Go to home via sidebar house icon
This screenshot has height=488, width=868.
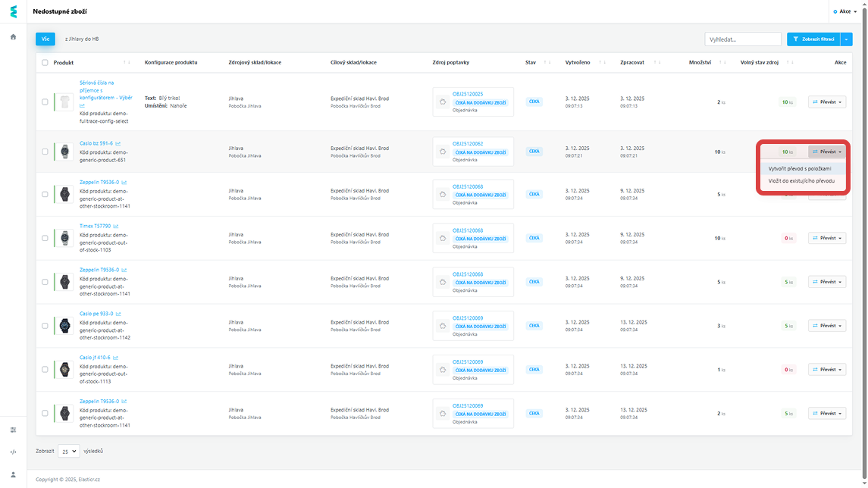pos(13,36)
